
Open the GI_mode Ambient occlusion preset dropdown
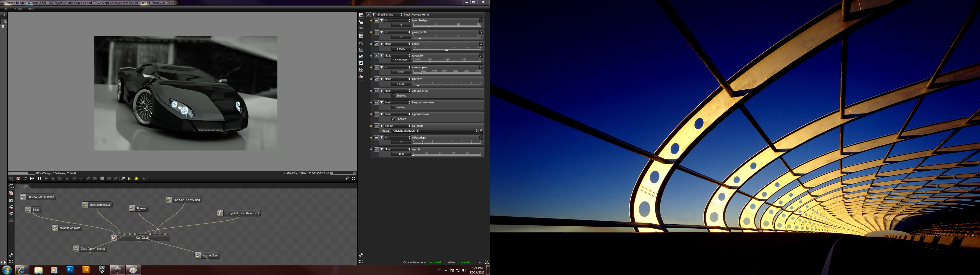click(434, 131)
